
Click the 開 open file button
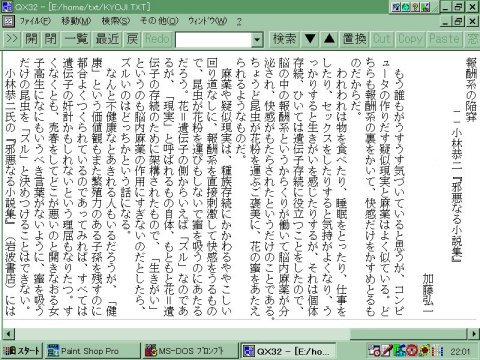coord(31,39)
